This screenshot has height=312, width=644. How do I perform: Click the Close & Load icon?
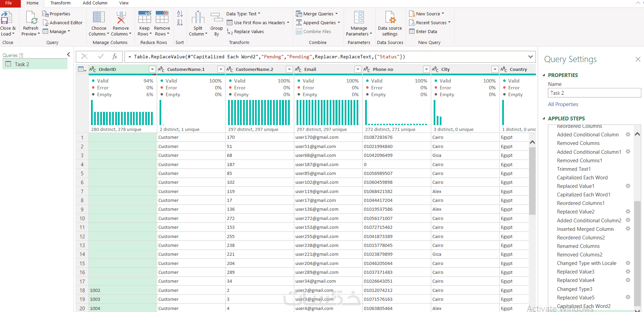coord(7,18)
